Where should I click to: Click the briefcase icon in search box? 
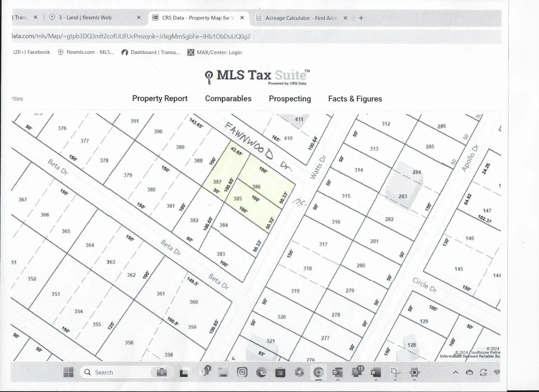162,372
